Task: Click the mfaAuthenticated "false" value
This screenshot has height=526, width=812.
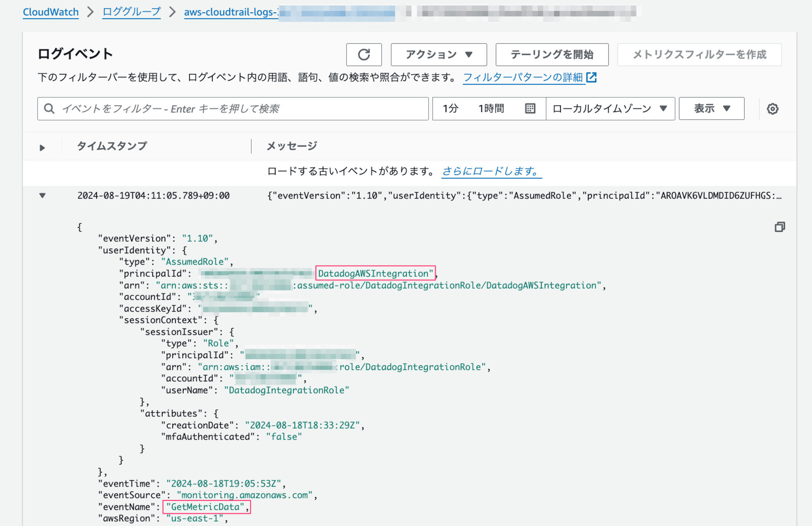Action: coord(284,437)
